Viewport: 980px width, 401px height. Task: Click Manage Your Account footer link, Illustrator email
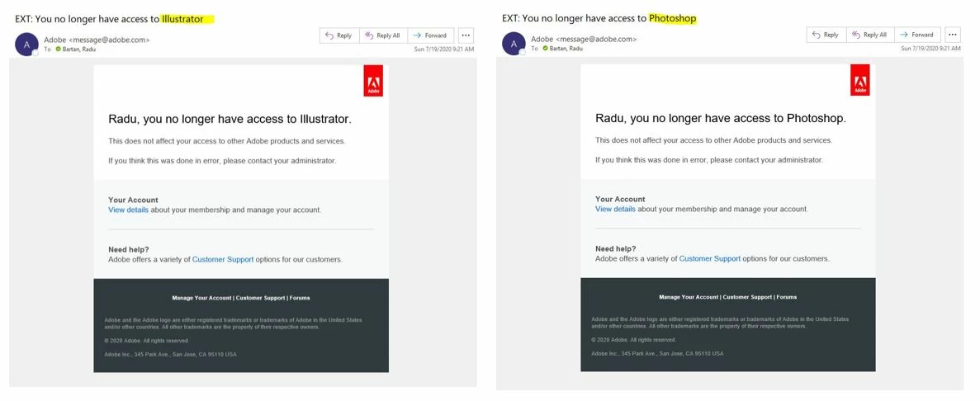[x=202, y=299]
